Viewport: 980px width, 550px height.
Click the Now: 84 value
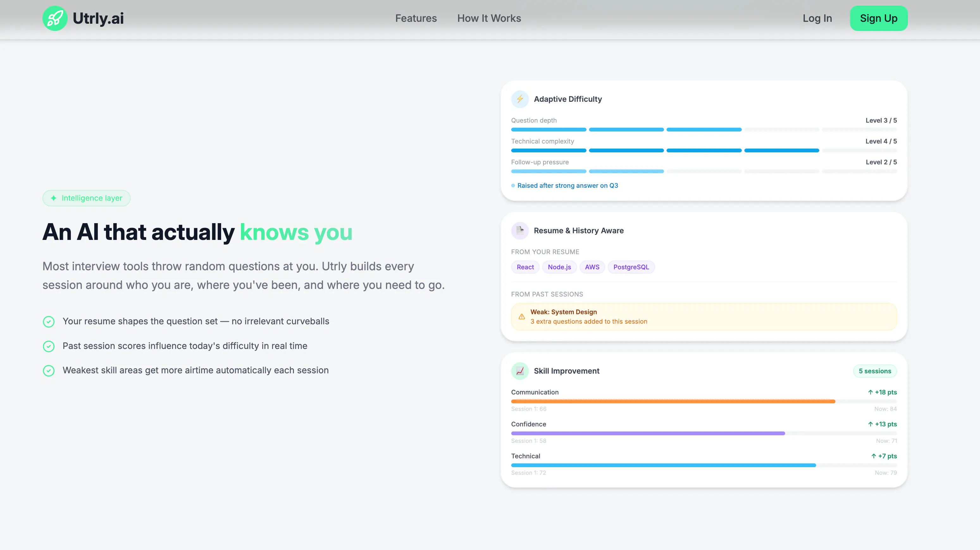885,409
